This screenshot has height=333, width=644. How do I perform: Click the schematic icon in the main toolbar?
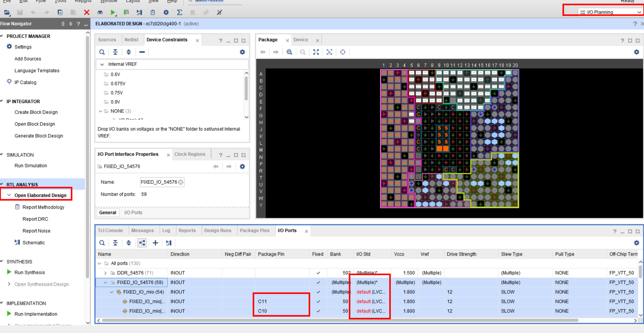(x=139, y=12)
